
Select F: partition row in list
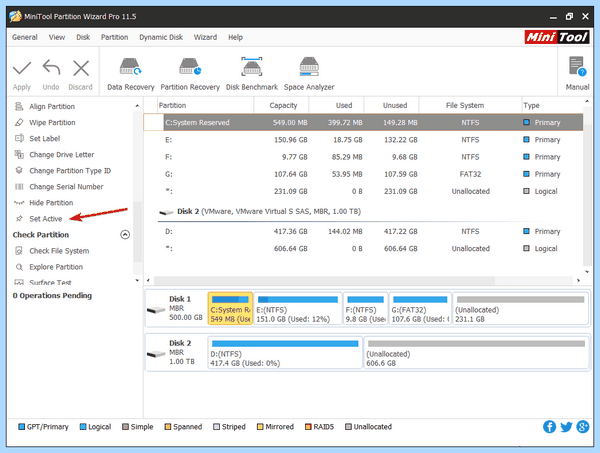[363, 157]
